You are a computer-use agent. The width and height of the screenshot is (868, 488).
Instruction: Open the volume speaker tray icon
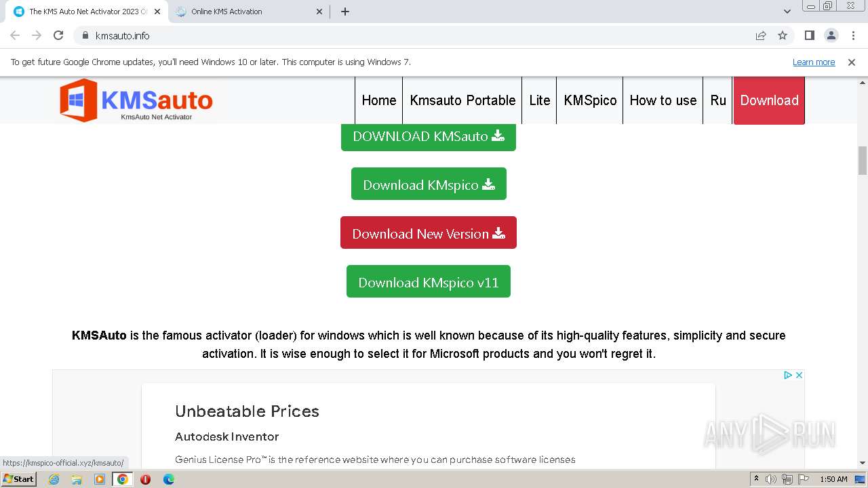(x=771, y=479)
